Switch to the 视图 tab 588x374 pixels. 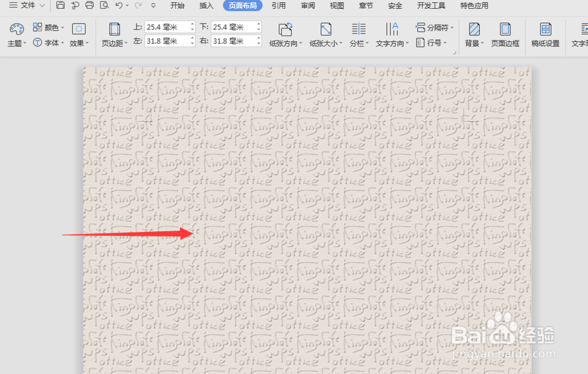click(337, 6)
